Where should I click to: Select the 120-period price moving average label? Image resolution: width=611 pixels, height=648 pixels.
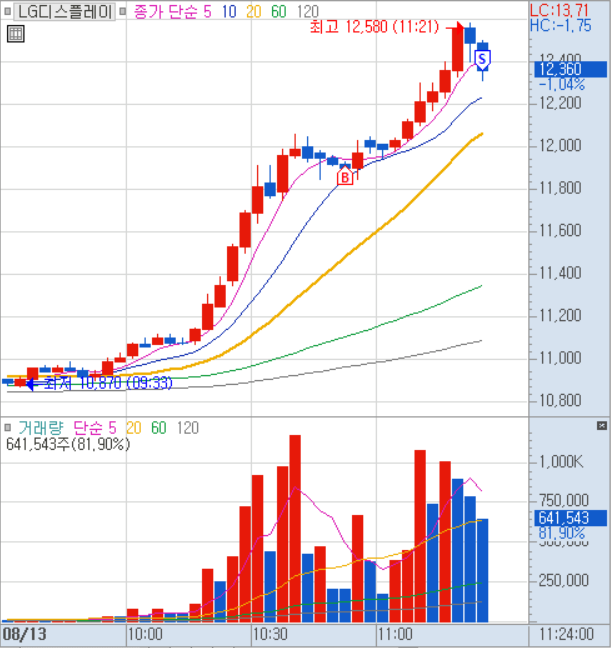306,11
